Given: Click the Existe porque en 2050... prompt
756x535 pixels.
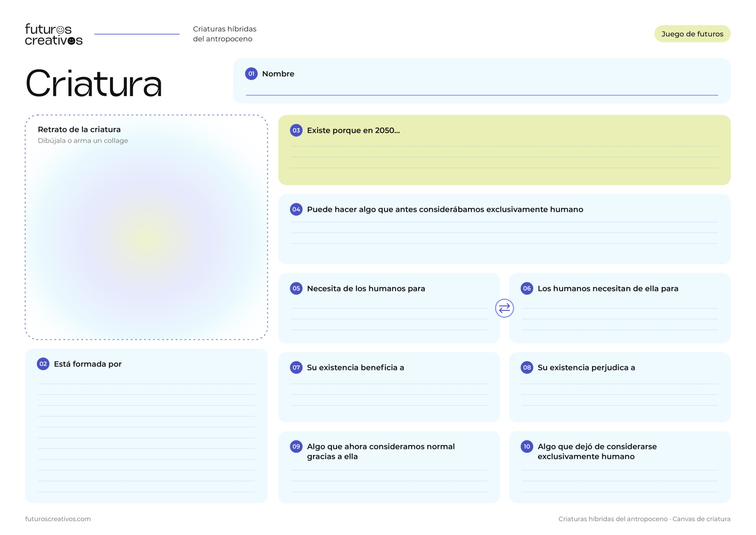Looking at the screenshot, I should click(x=353, y=131).
